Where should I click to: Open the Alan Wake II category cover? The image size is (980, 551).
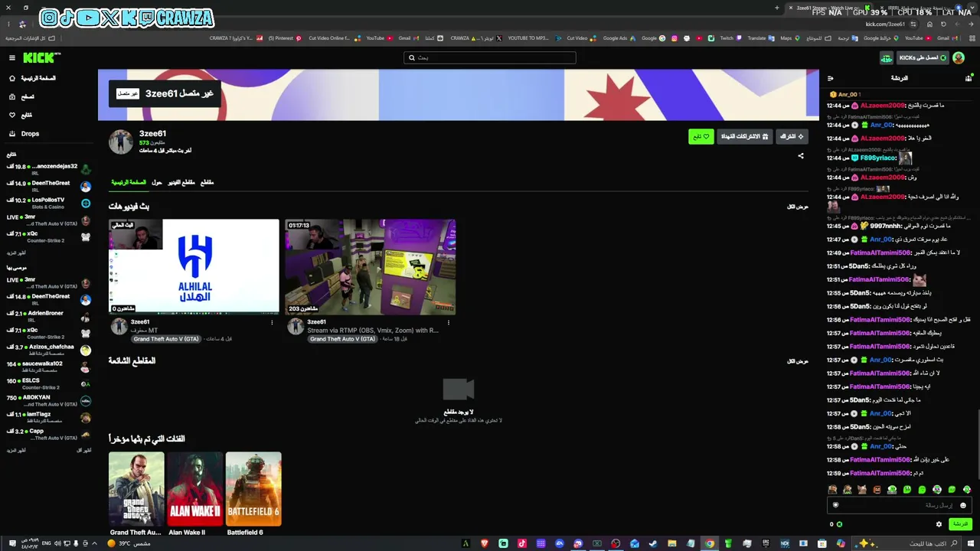pos(195,489)
